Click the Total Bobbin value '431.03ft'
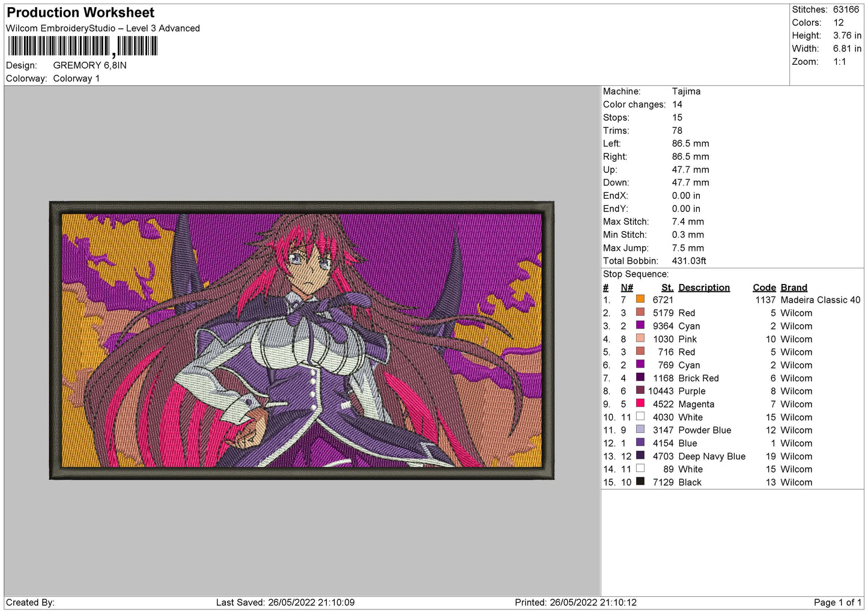 click(689, 261)
